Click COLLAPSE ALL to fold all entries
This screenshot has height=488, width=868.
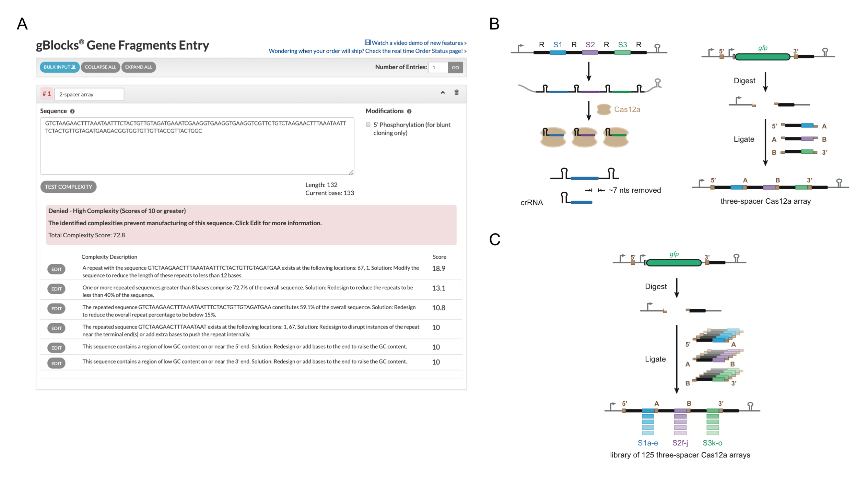click(x=100, y=67)
